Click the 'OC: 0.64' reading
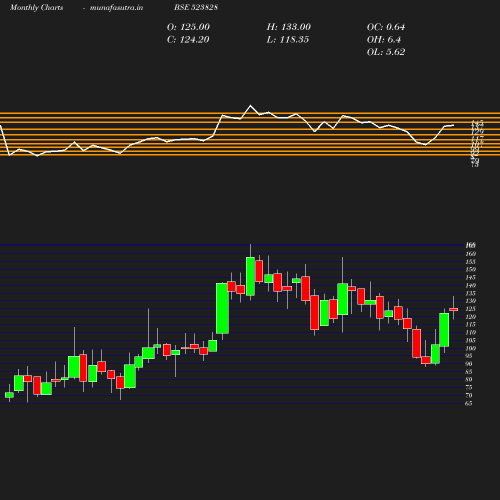 click(386, 27)
